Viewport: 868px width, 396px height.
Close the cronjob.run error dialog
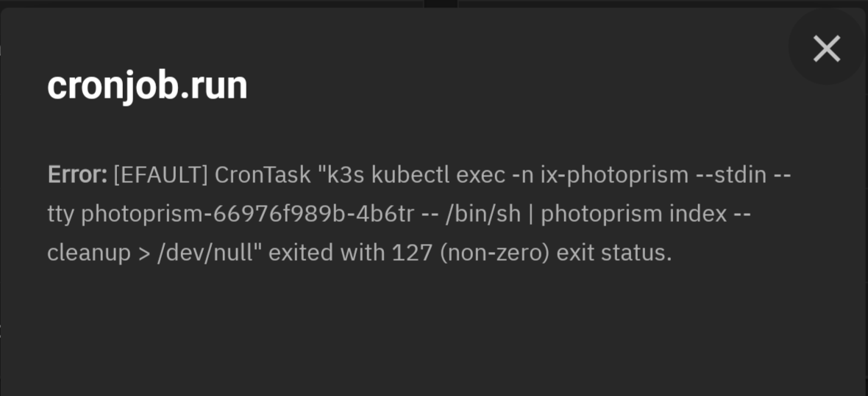827,48
